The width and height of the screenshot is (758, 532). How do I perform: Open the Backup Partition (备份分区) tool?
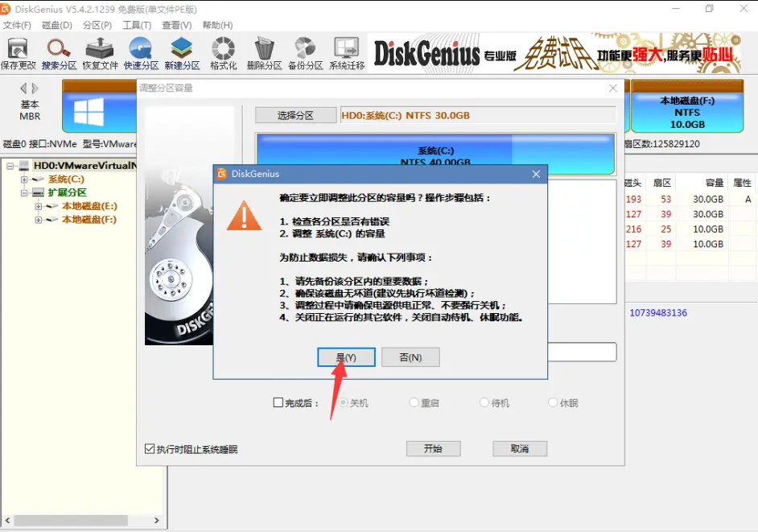click(x=306, y=54)
